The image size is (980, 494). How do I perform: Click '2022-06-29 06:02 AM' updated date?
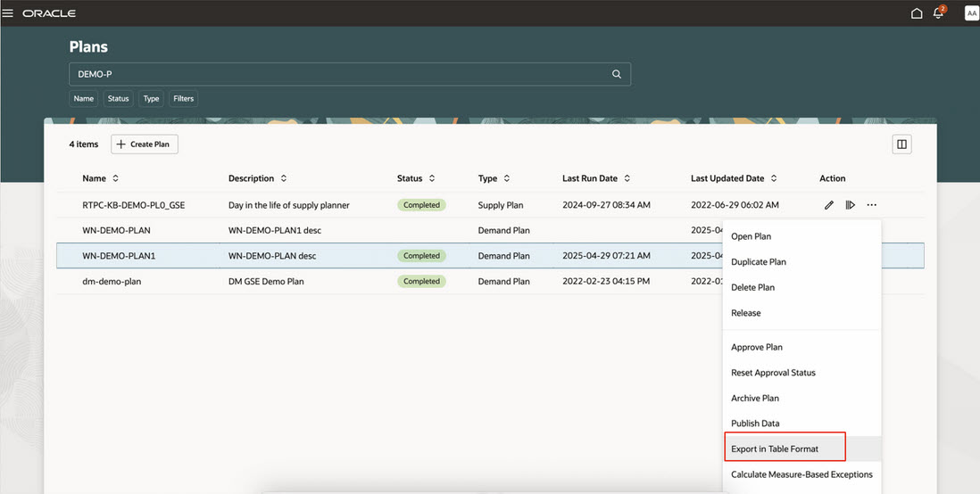[x=735, y=205]
